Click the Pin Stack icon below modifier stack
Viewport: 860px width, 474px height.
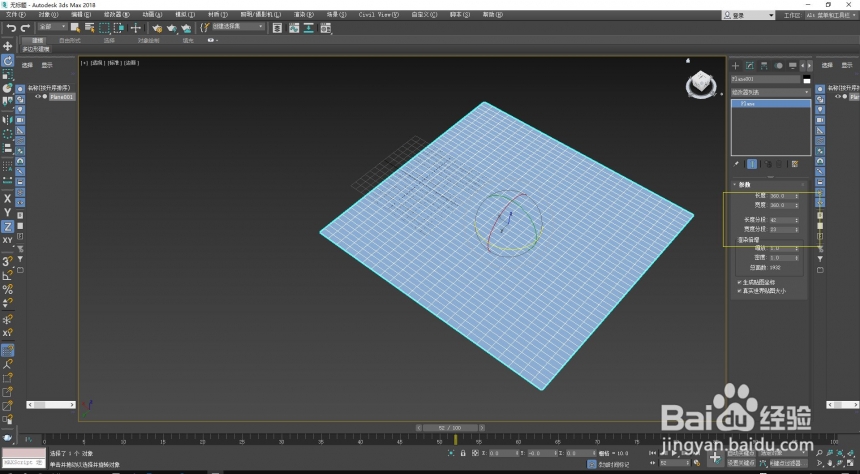[x=736, y=163]
